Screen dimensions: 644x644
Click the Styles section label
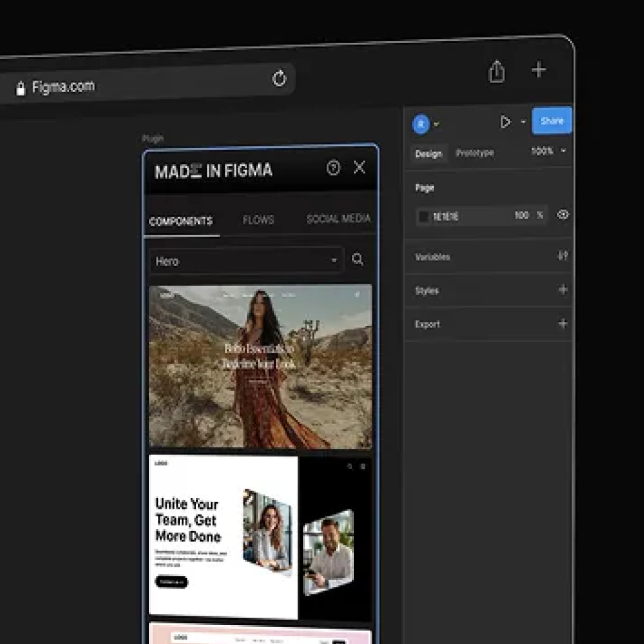pos(427,291)
